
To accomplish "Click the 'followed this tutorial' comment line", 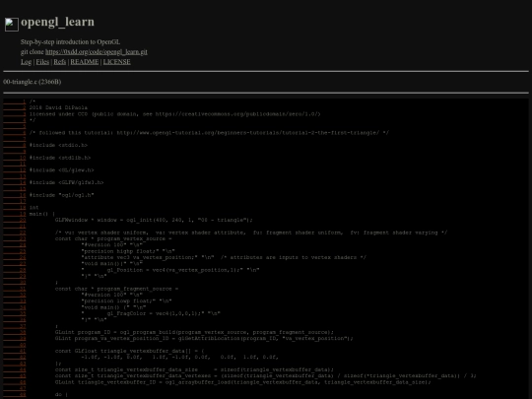I will (209, 133).
